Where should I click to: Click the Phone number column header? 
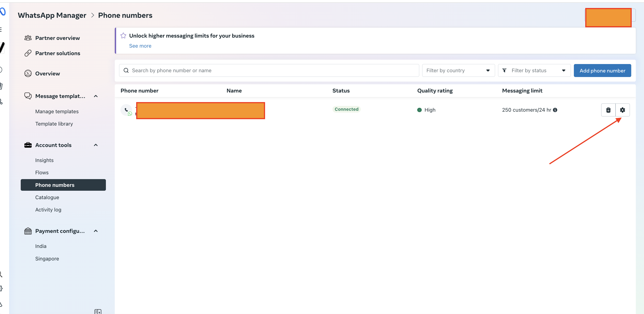click(140, 90)
